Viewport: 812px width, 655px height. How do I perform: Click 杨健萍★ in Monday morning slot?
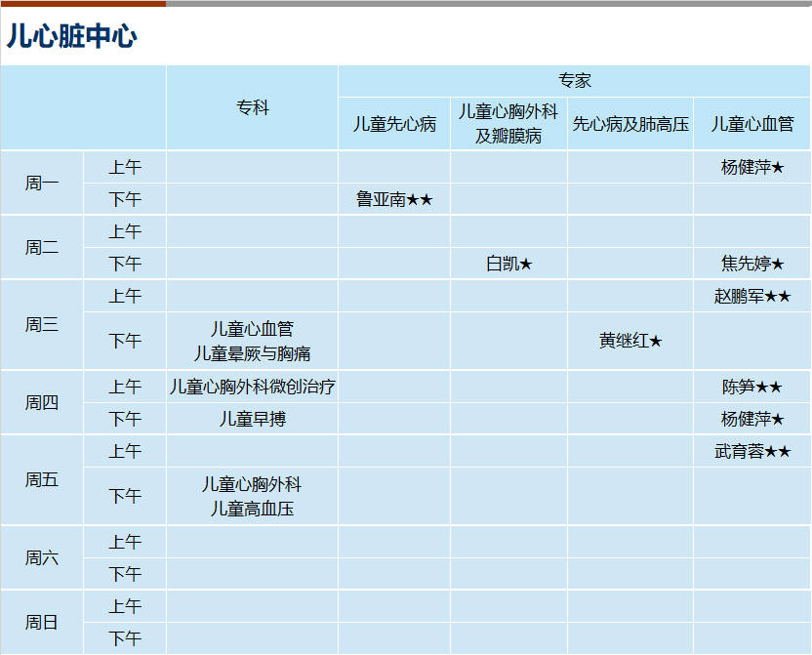pyautogui.click(x=751, y=167)
